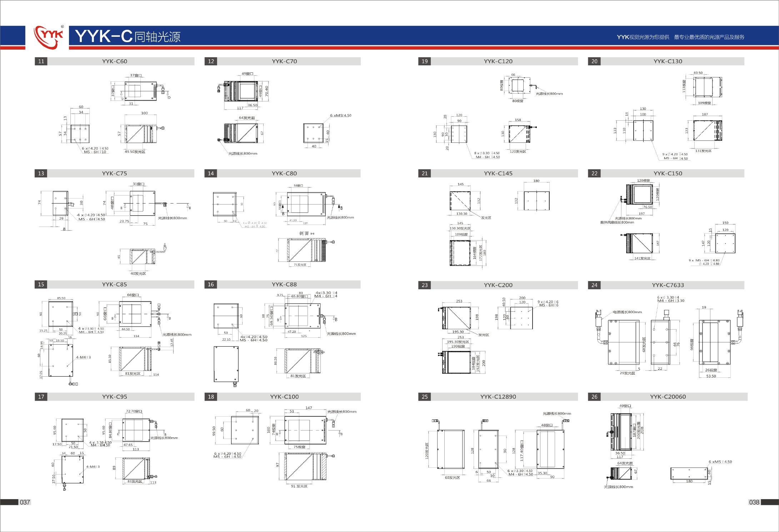Image resolution: width=779 pixels, height=532 pixels.
Task: Select the 'YYK-C200' section heading
Action: point(498,285)
